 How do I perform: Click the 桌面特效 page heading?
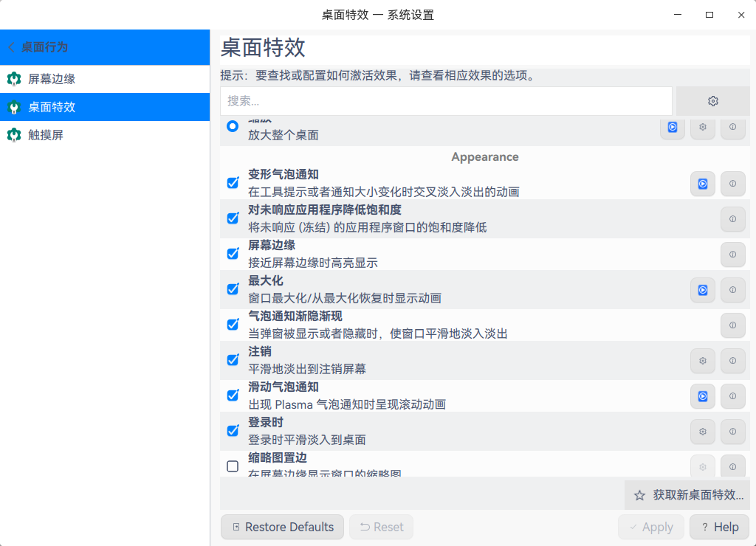pyautogui.click(x=263, y=48)
